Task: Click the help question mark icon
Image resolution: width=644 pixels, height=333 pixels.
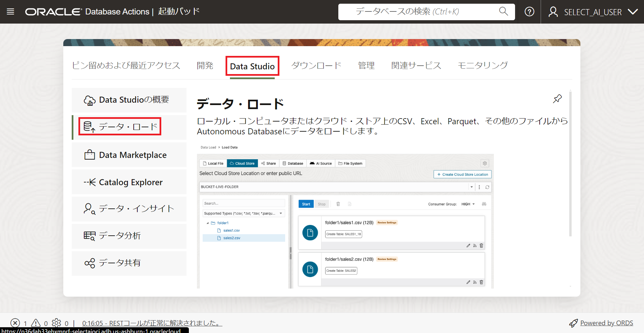Action: click(x=529, y=12)
